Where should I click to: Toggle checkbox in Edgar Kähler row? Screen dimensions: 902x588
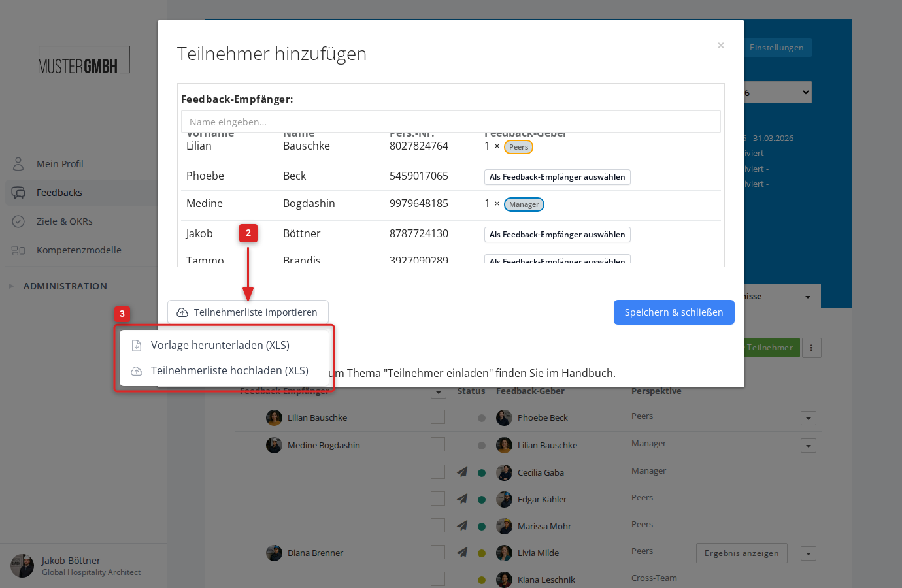(438, 498)
